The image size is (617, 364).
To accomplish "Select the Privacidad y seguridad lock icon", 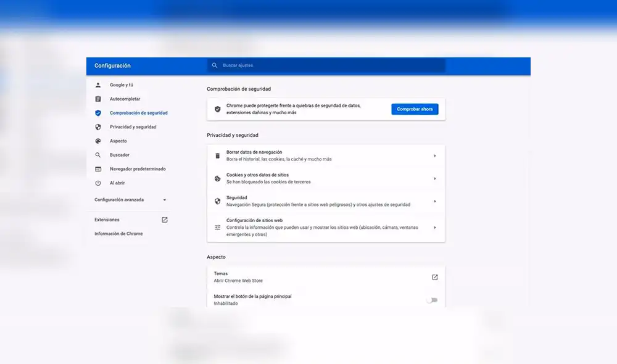I will [97, 126].
